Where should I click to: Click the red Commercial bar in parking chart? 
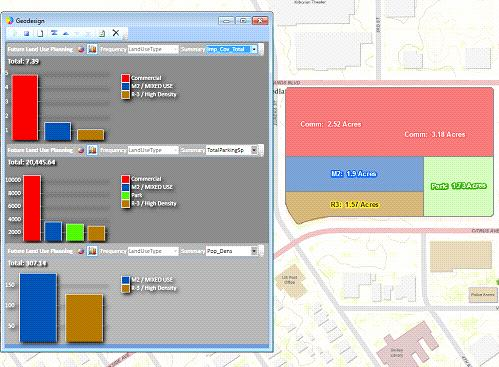[x=32, y=208]
